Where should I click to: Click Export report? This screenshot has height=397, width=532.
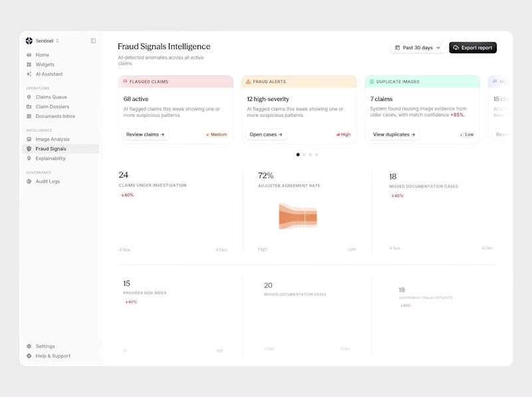click(x=472, y=47)
